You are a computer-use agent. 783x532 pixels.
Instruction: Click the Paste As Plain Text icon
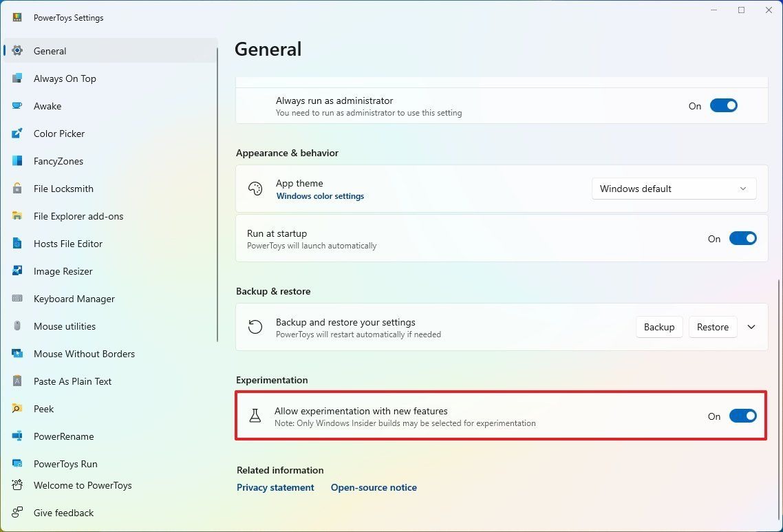pos(17,381)
